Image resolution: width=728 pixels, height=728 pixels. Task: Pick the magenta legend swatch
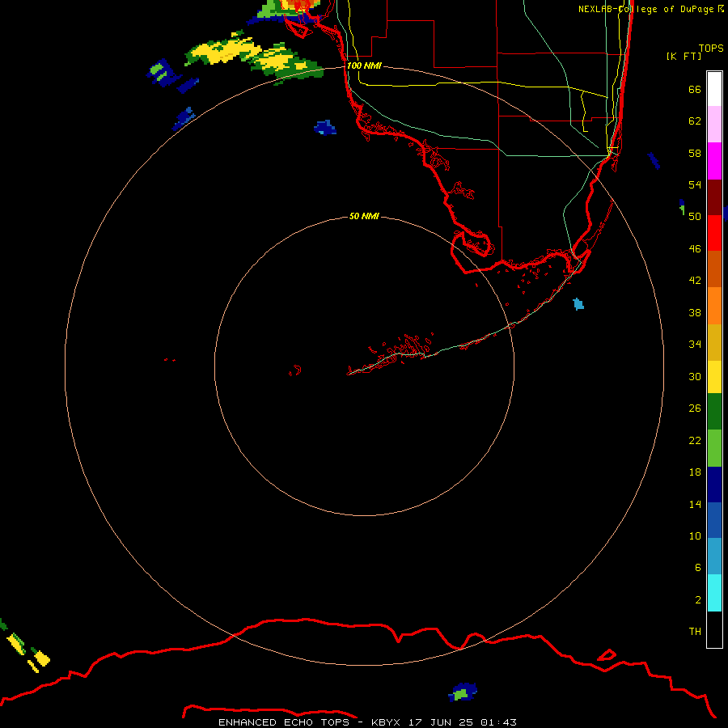(714, 161)
